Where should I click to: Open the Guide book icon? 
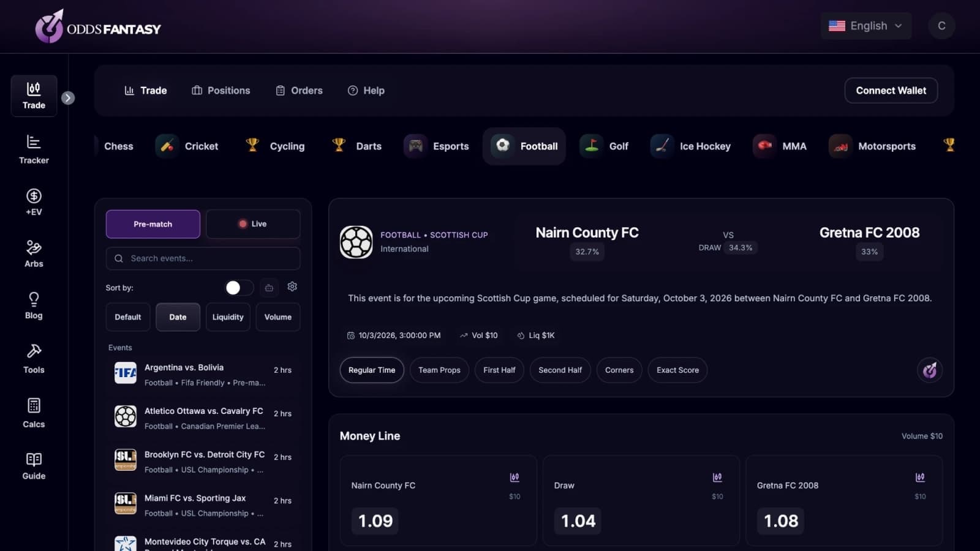coord(34,459)
